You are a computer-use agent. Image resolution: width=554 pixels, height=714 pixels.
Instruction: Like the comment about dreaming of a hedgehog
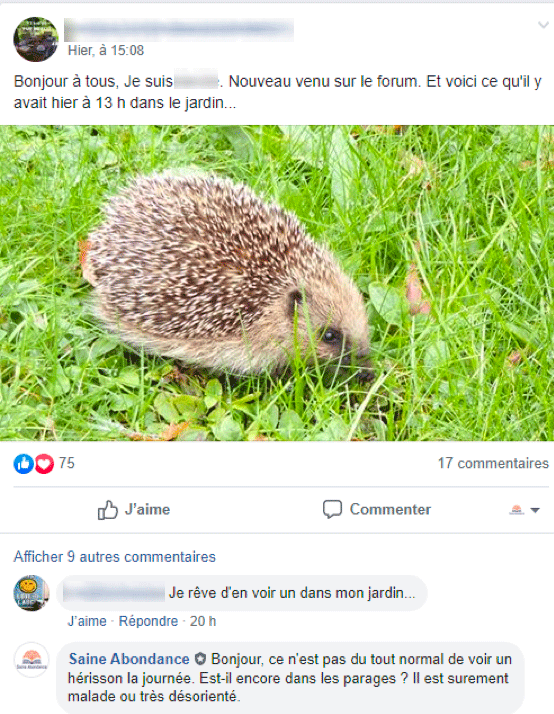click(87, 621)
